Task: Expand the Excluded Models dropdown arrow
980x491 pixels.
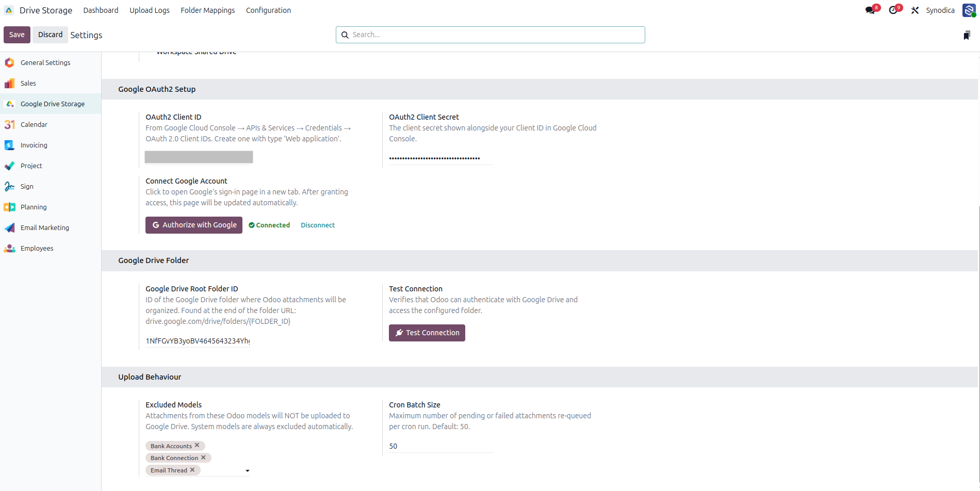Action: [x=248, y=470]
